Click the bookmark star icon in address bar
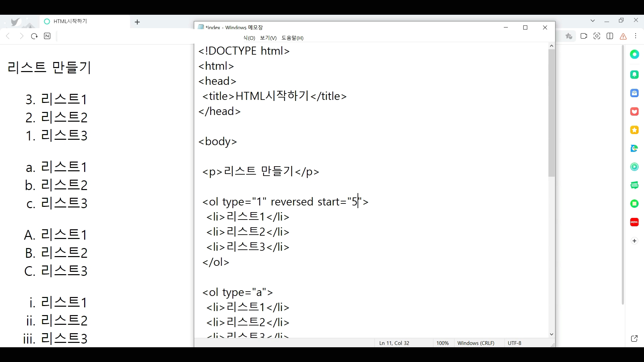The image size is (644, 362). tap(569, 36)
